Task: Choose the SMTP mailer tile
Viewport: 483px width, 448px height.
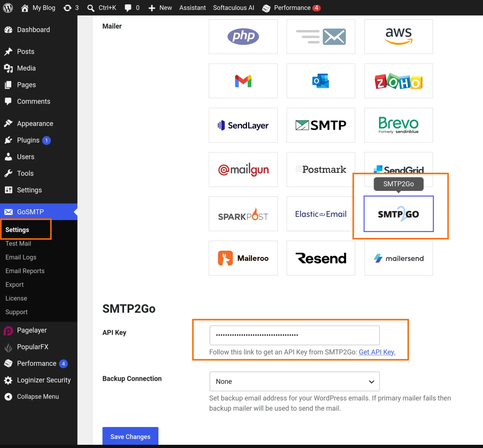Action: click(321, 125)
